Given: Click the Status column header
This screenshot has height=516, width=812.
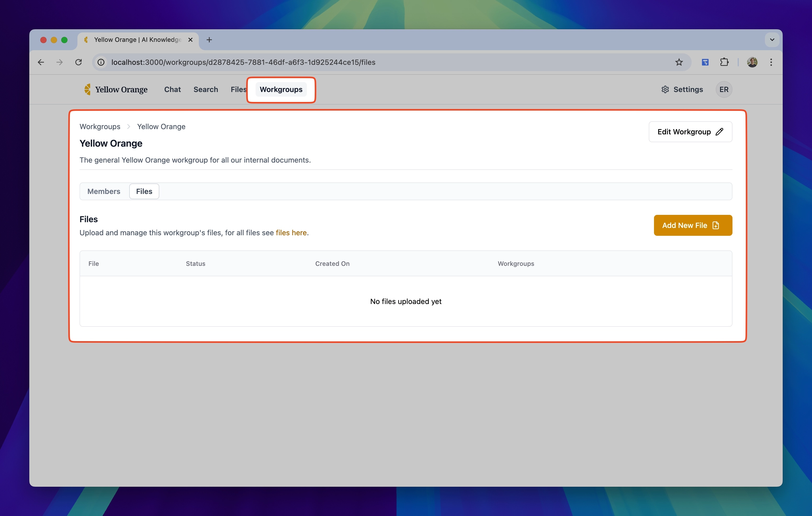Looking at the screenshot, I should 196,263.
